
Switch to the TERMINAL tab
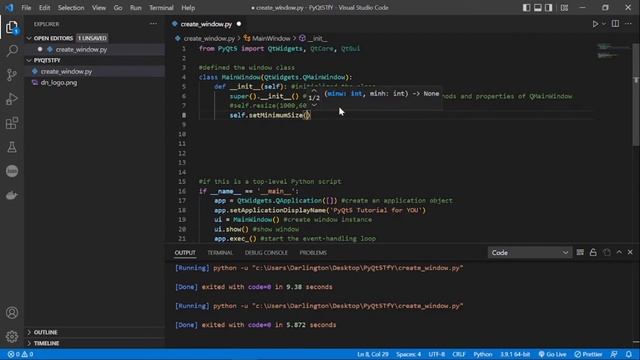(220, 253)
